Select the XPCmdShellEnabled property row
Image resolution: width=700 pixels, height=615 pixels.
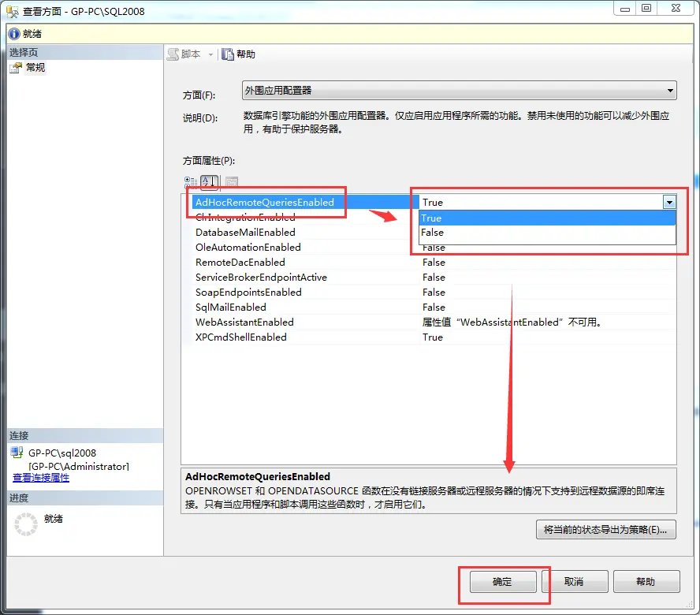[x=241, y=337]
